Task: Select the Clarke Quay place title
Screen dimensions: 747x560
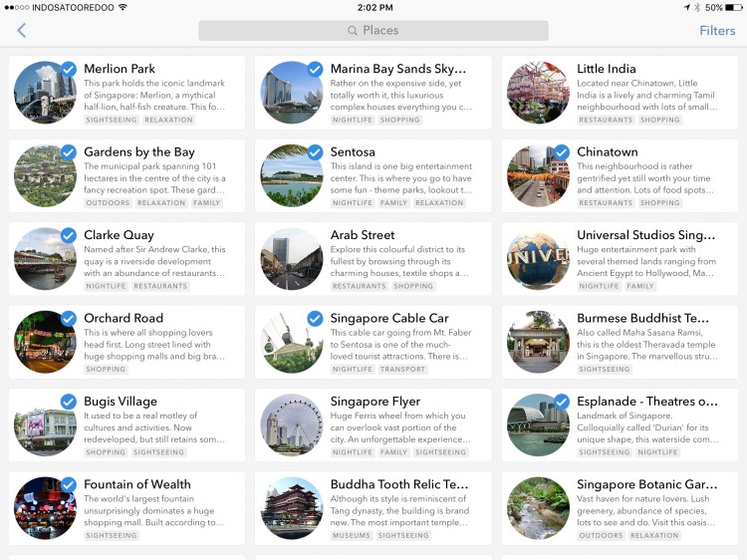Action: [118, 235]
